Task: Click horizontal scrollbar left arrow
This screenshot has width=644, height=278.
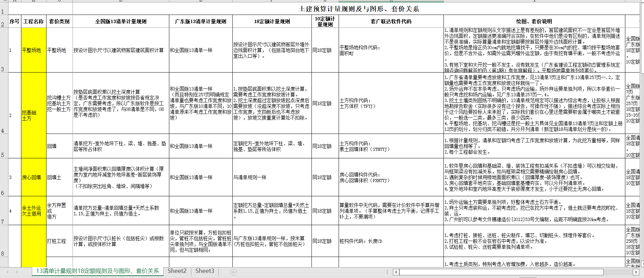Action: (396, 272)
